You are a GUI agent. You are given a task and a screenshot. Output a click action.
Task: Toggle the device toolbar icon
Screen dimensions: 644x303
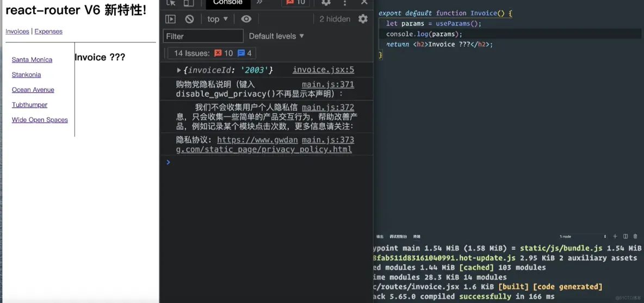click(x=189, y=3)
